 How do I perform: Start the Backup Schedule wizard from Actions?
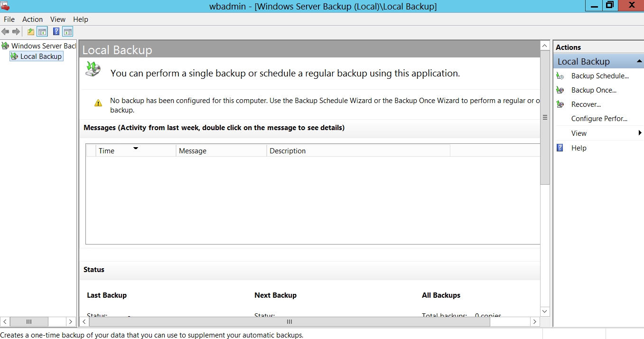599,76
